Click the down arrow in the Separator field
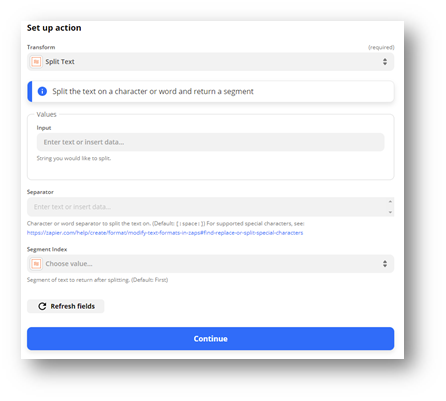 coord(390,212)
